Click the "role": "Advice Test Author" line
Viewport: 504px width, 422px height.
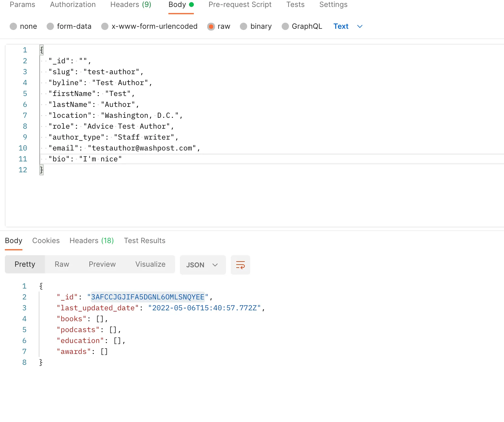111,126
